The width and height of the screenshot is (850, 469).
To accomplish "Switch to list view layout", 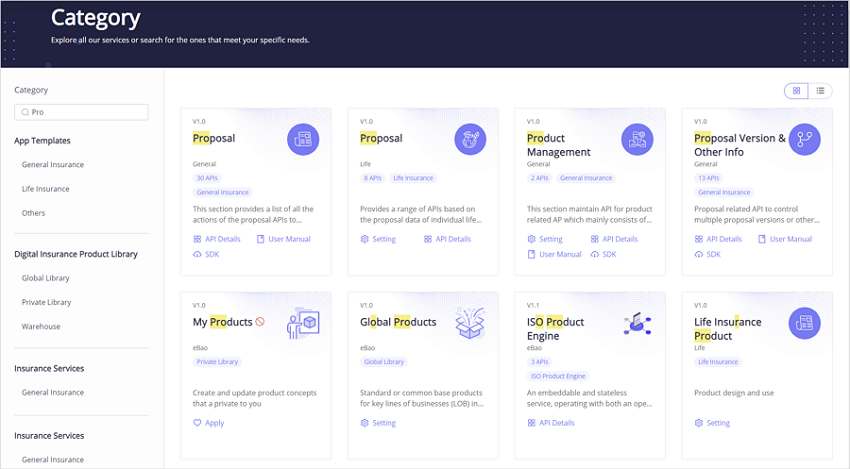I will tap(820, 91).
